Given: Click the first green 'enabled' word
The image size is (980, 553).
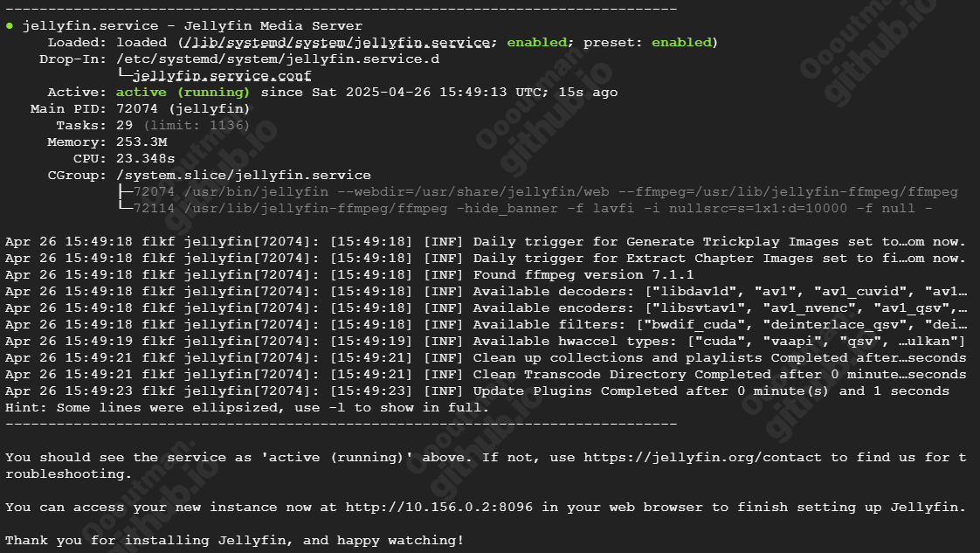Looking at the screenshot, I should coord(537,43).
